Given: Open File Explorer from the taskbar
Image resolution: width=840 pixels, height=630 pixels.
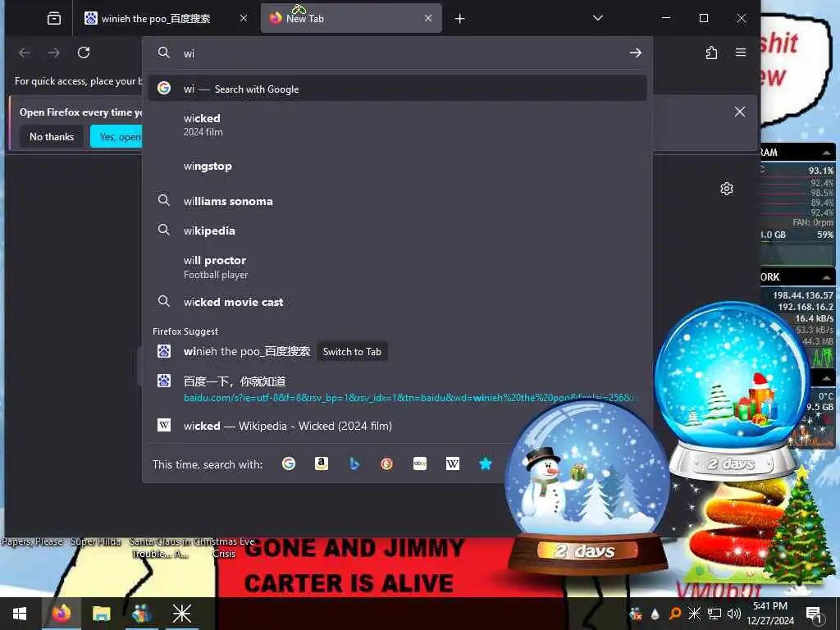Looking at the screenshot, I should [x=101, y=614].
